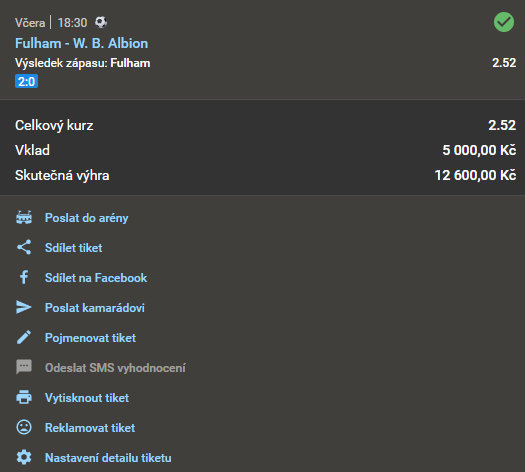
Task: Click the share icon beside Sdílet tiket
Action: tap(24, 247)
